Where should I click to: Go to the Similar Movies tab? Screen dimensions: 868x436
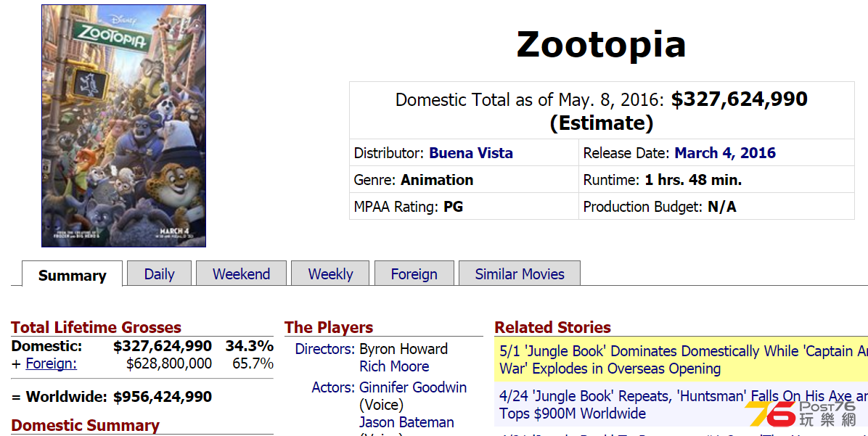(520, 274)
